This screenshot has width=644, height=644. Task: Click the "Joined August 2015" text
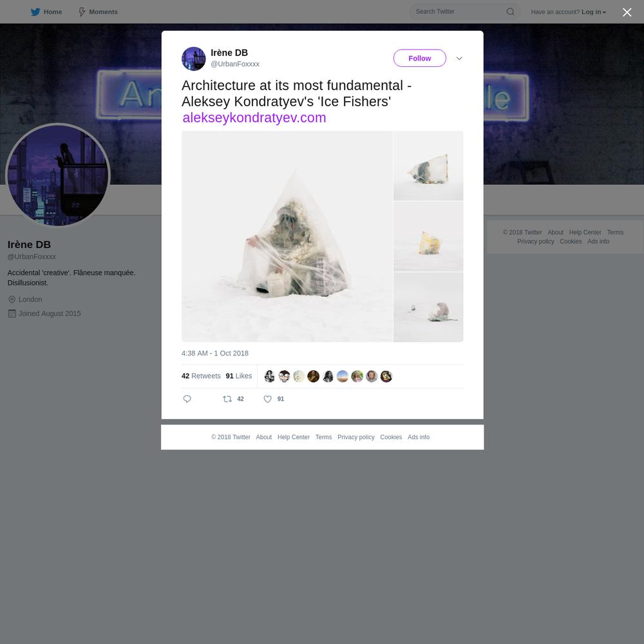coord(50,314)
